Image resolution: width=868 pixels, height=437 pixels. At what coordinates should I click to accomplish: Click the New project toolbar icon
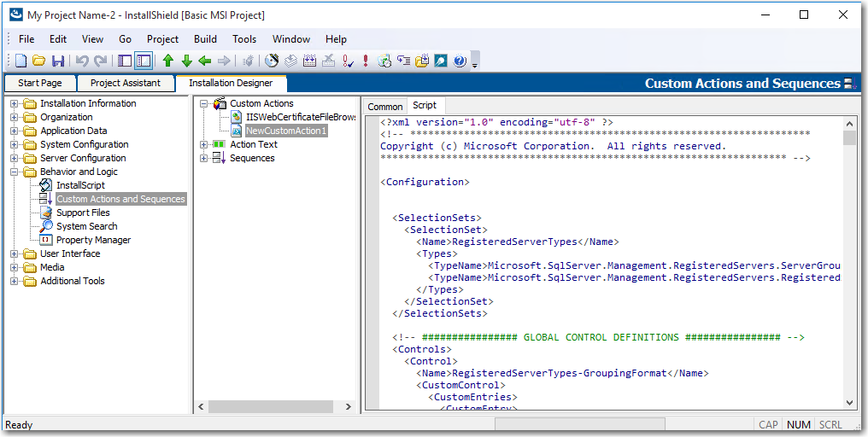click(x=21, y=61)
